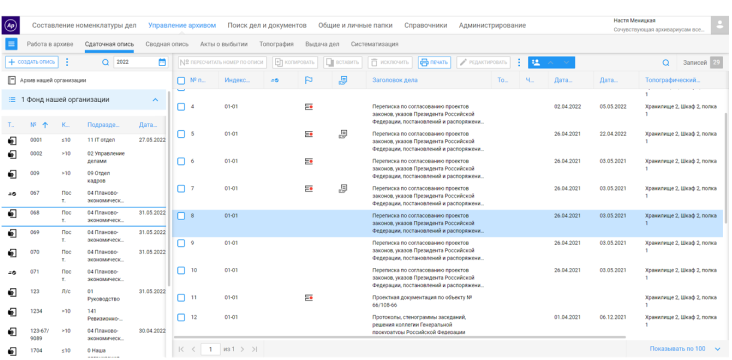
Task: Click Печать button
Action: click(x=434, y=62)
